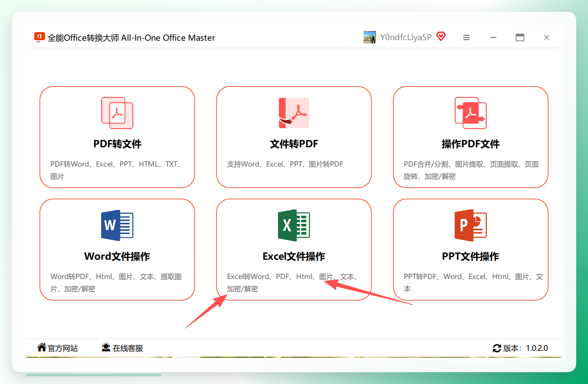Click the 文件转PDF title
588x384 pixels.
[294, 144]
